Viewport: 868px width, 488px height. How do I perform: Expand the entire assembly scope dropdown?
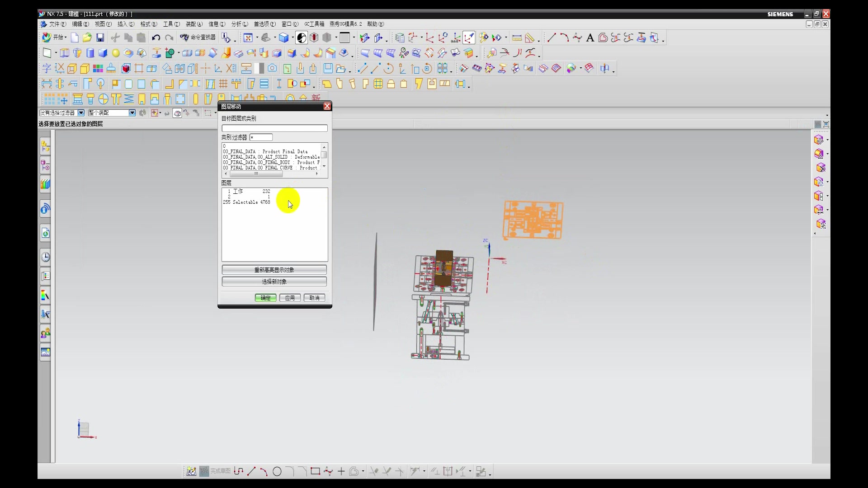(132, 113)
